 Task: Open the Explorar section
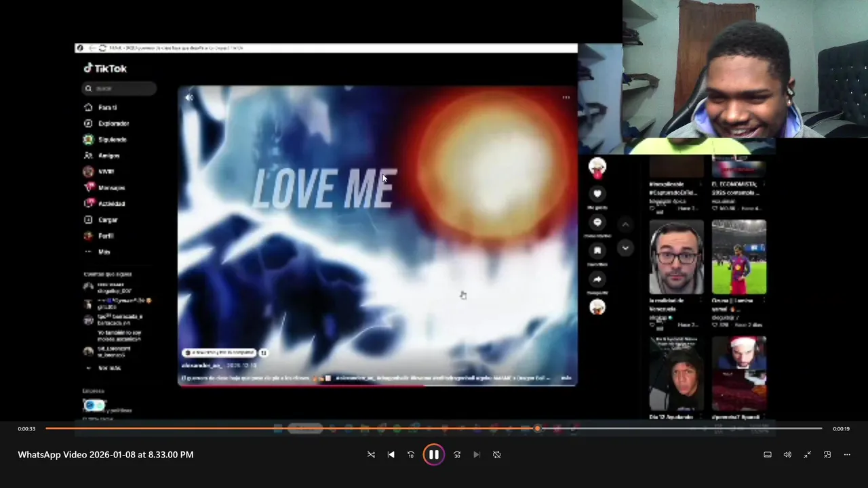[106, 123]
